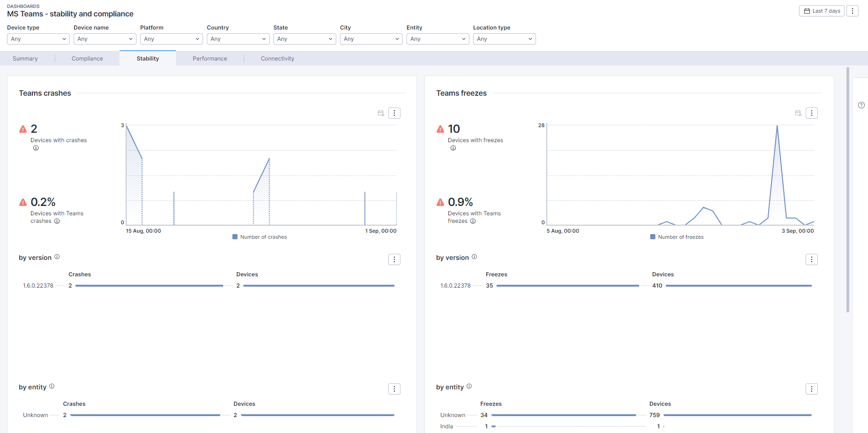Open the dashboard options kebab menu
Viewport: 868px width, 433px height.
point(853,11)
